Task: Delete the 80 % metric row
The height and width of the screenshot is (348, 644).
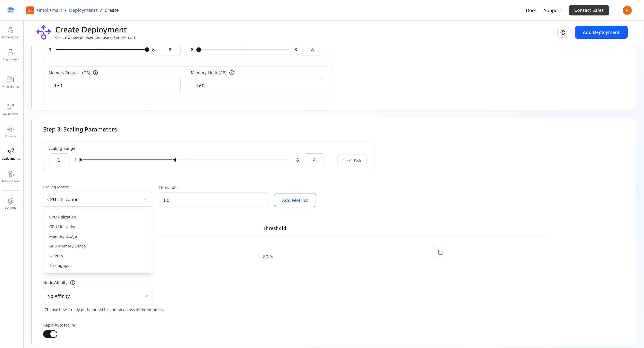Action: [x=440, y=252]
